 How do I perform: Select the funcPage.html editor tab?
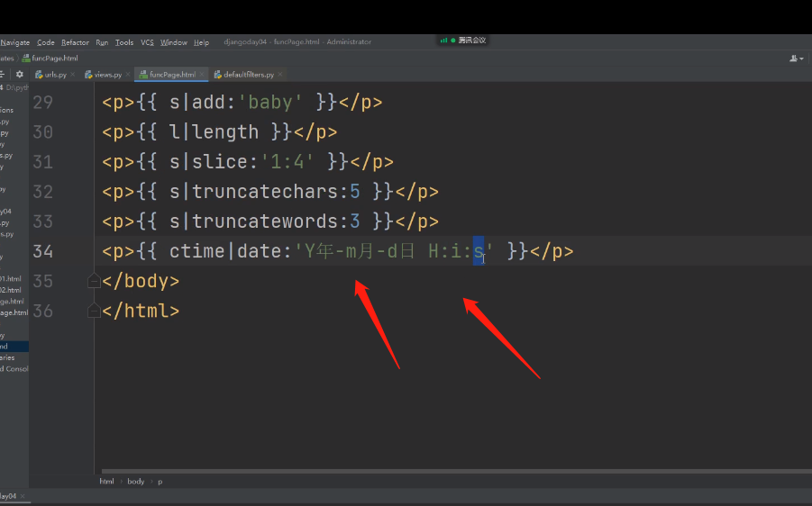172,75
